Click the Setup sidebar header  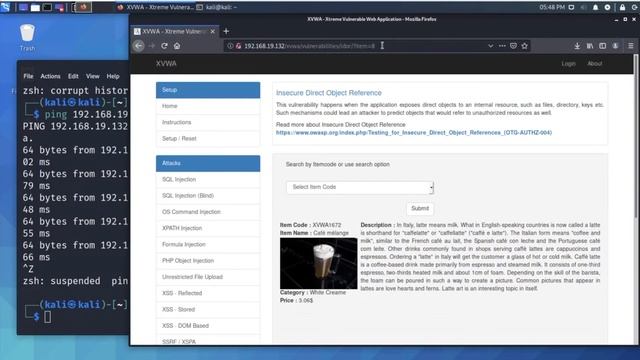(x=208, y=90)
